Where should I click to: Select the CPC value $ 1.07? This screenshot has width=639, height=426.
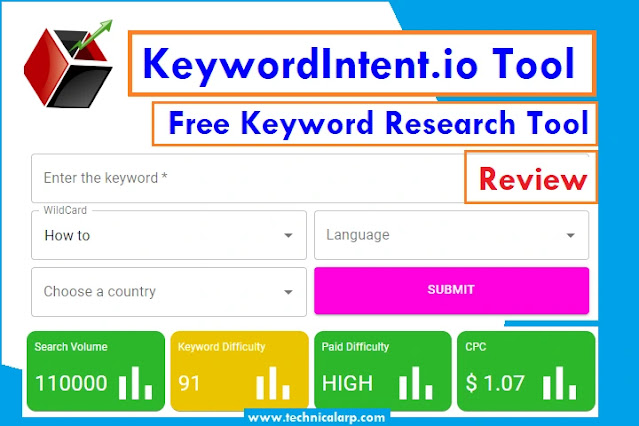(x=495, y=383)
